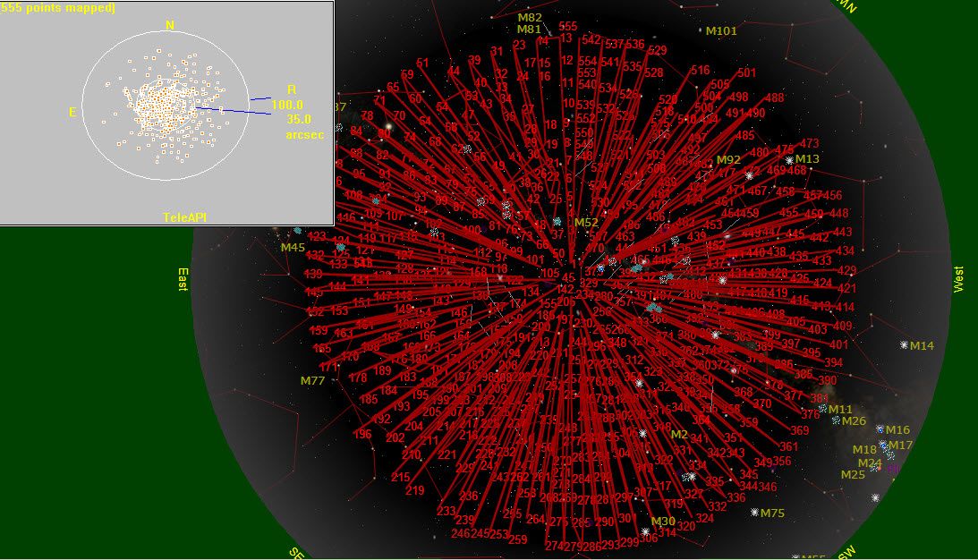Viewport: 978px width, 560px height.
Task: Select the 35.0 arcsec scale value
Action: click(x=298, y=119)
